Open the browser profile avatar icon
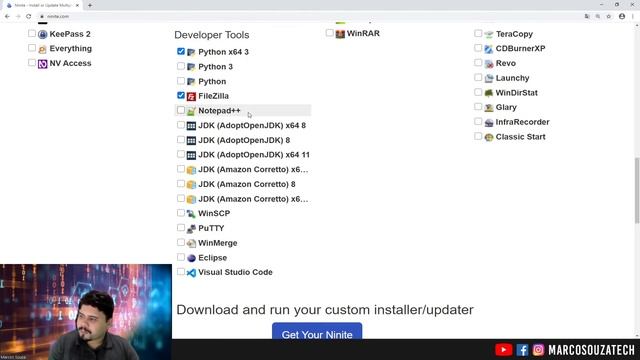This screenshot has width=640, height=360. [x=622, y=16]
